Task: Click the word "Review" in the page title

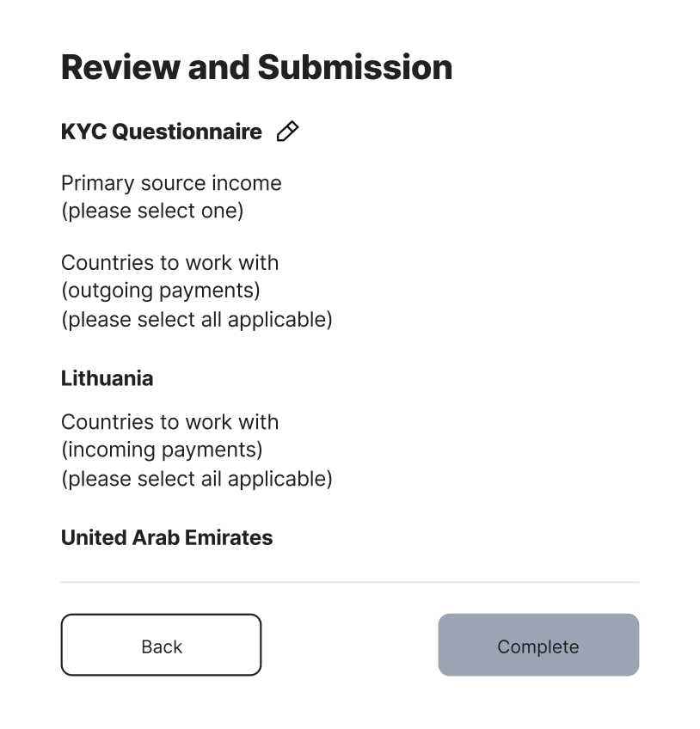Action: 119,67
